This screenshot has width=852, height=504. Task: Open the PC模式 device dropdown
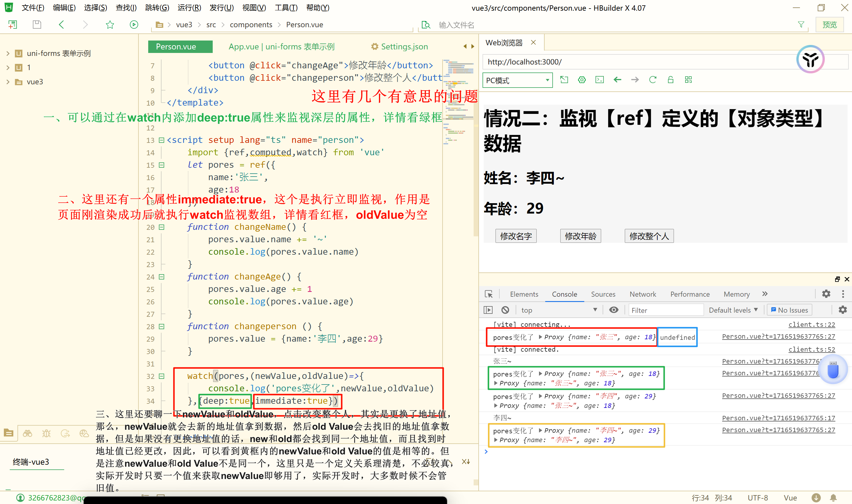click(517, 80)
